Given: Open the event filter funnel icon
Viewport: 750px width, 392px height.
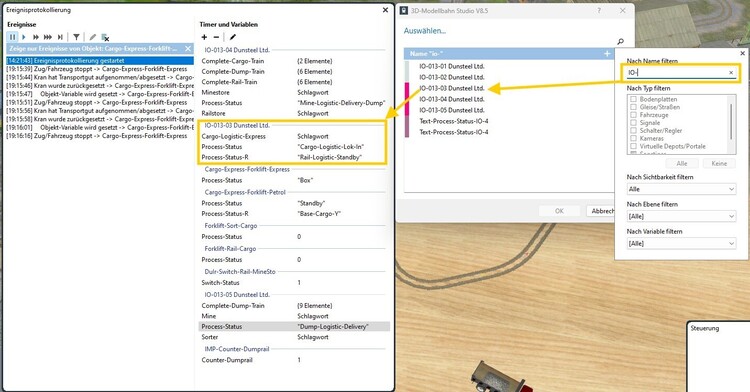Looking at the screenshot, I should 76,37.
